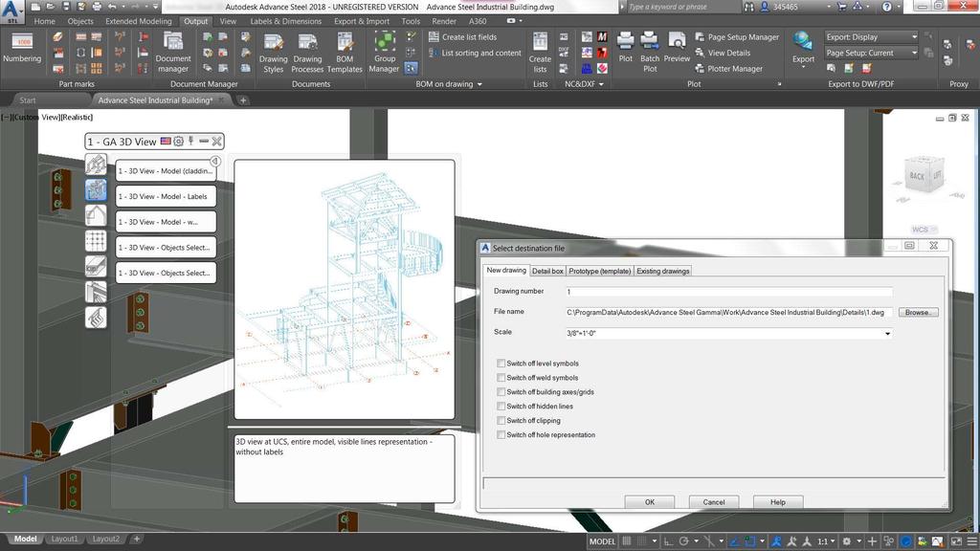Click OK in destination dialog
This screenshot has height=551, width=980.
pos(650,502)
